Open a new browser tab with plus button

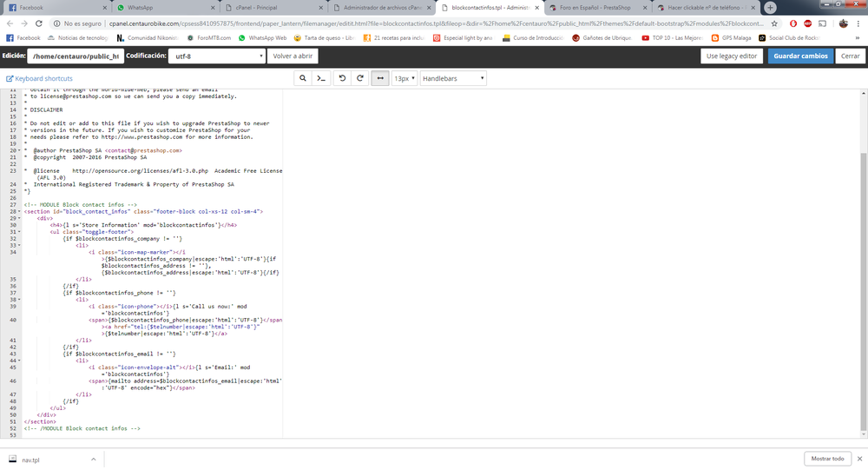tap(770, 8)
